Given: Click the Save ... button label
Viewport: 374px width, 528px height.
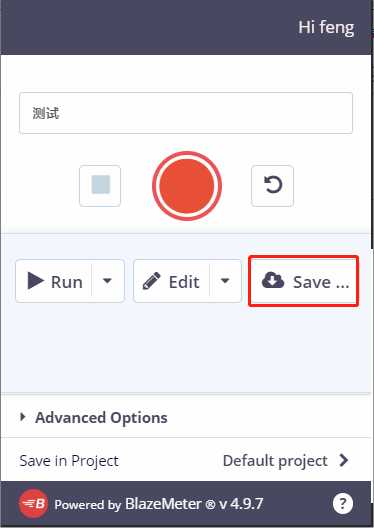Looking at the screenshot, I should pyautogui.click(x=321, y=282).
